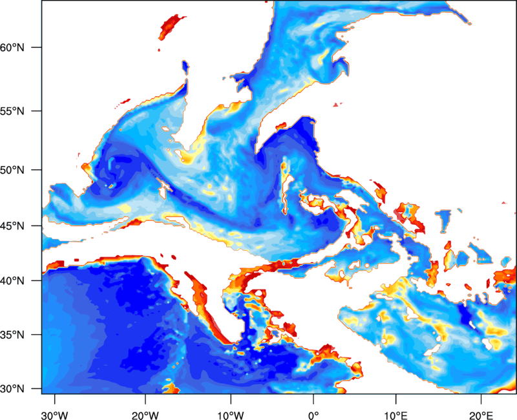
Task: Click the 20°E longitude axis label
Action: pos(481,415)
